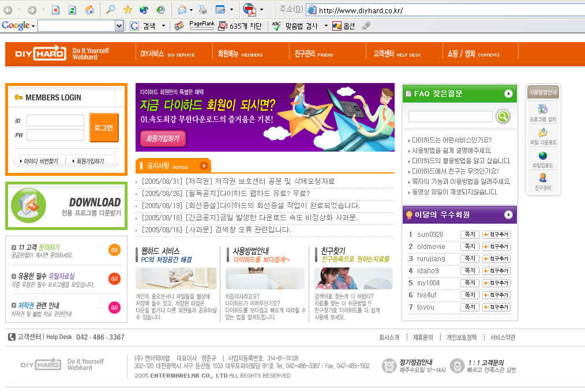Viewport: 585px width, 392px height.
Task: Stop page loading with the Stop icon
Action: click(55, 10)
